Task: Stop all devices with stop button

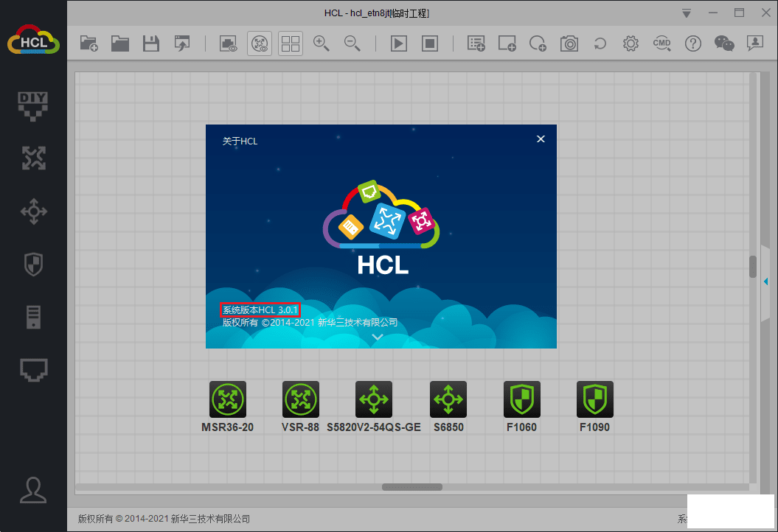Action: [x=430, y=43]
